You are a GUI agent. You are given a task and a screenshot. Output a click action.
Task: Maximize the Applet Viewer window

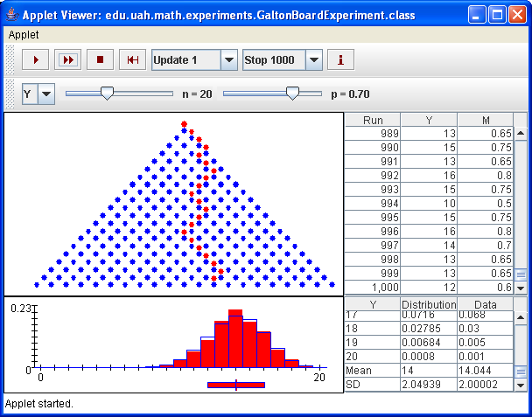[497, 15]
